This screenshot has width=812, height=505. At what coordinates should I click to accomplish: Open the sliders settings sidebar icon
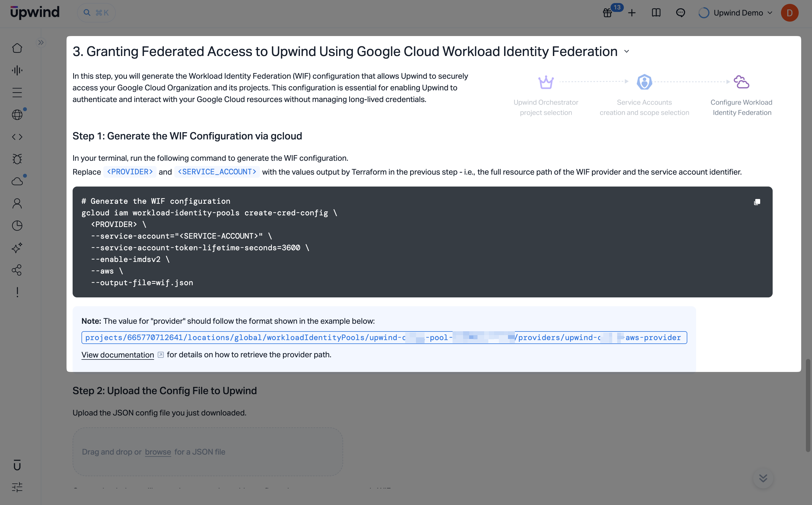(17, 487)
